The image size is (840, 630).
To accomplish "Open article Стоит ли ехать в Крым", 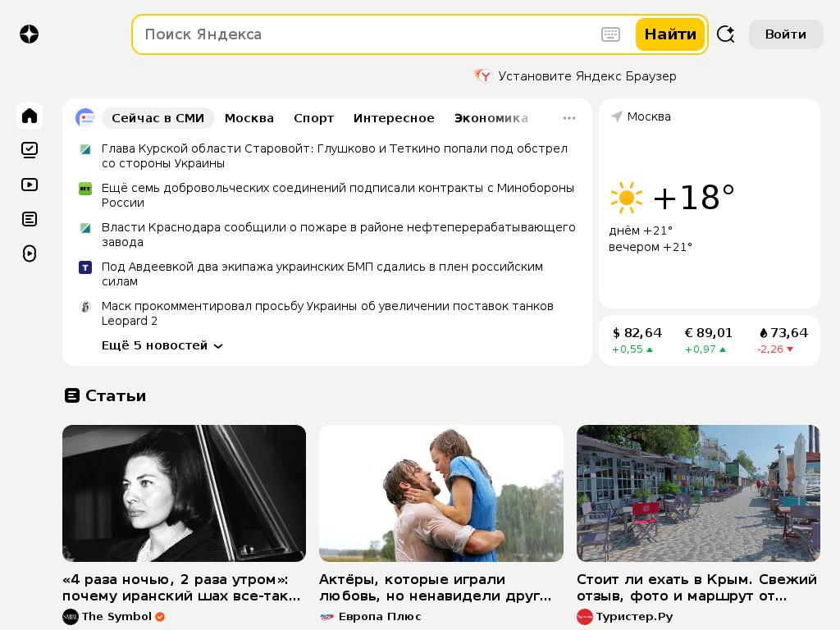I will click(x=697, y=587).
